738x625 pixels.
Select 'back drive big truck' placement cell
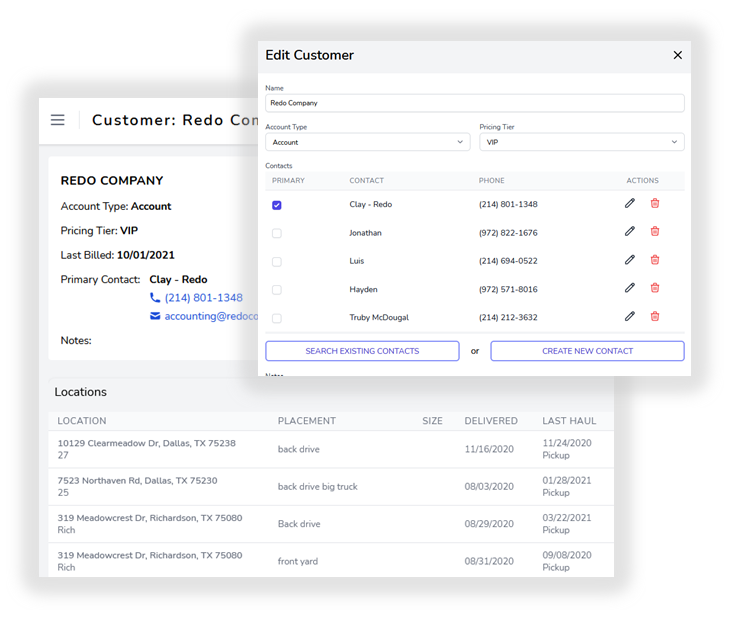[318, 487]
